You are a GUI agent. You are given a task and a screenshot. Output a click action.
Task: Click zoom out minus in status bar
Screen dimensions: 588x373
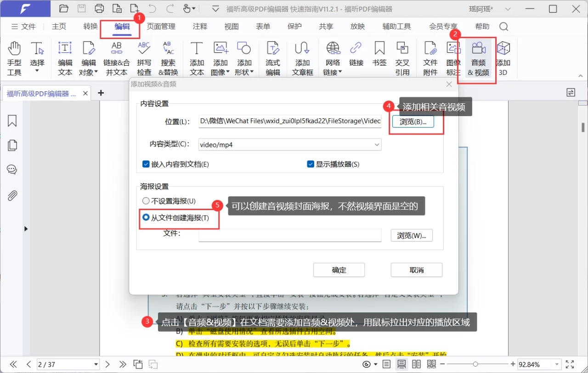click(442, 364)
